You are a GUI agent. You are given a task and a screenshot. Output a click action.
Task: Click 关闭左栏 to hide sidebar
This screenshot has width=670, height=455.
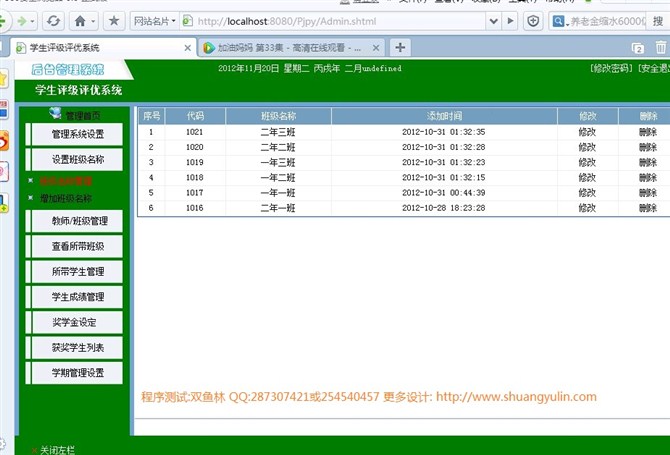[x=57, y=450]
